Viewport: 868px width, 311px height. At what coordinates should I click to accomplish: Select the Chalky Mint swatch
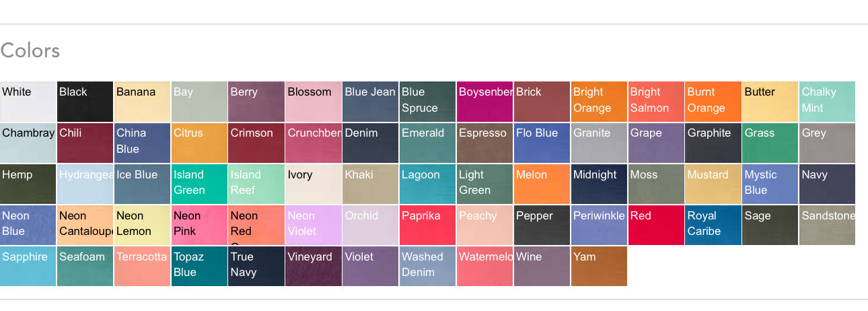(x=827, y=102)
